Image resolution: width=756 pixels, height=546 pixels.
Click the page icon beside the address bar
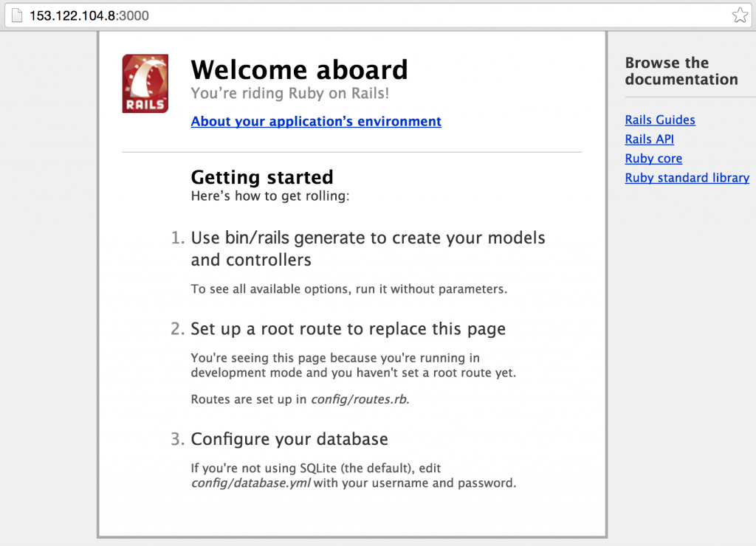[x=16, y=14]
